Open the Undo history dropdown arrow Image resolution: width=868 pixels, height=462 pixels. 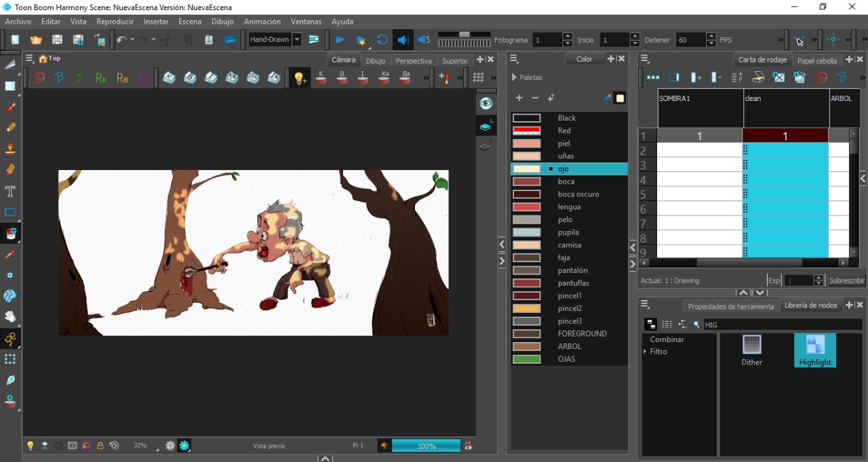tap(132, 40)
